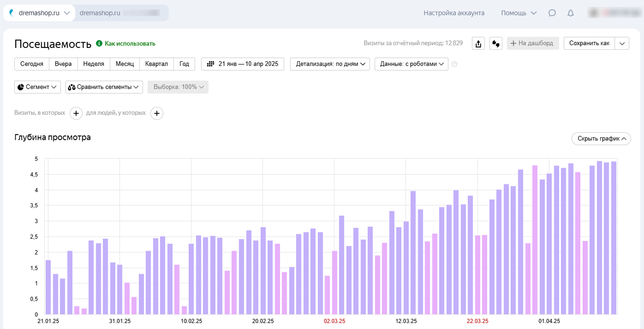Expand the Данные: с роботами dropdown
This screenshot has height=329, width=644.
(x=411, y=64)
